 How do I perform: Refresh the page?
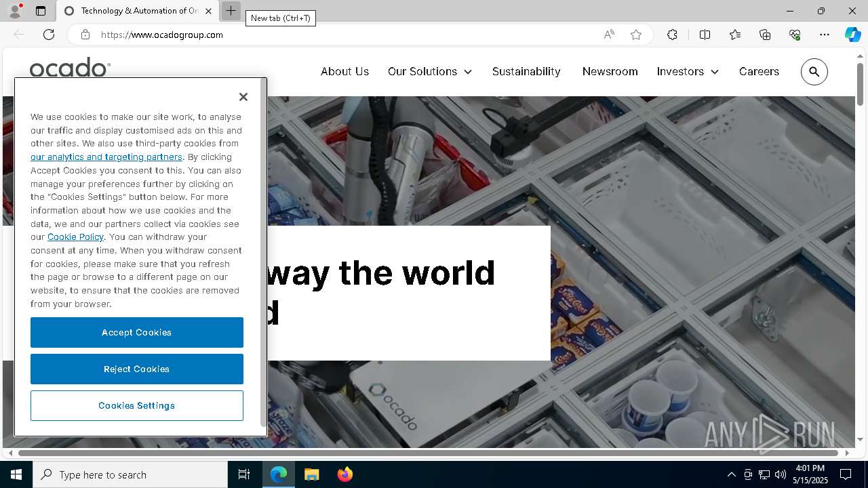point(49,35)
